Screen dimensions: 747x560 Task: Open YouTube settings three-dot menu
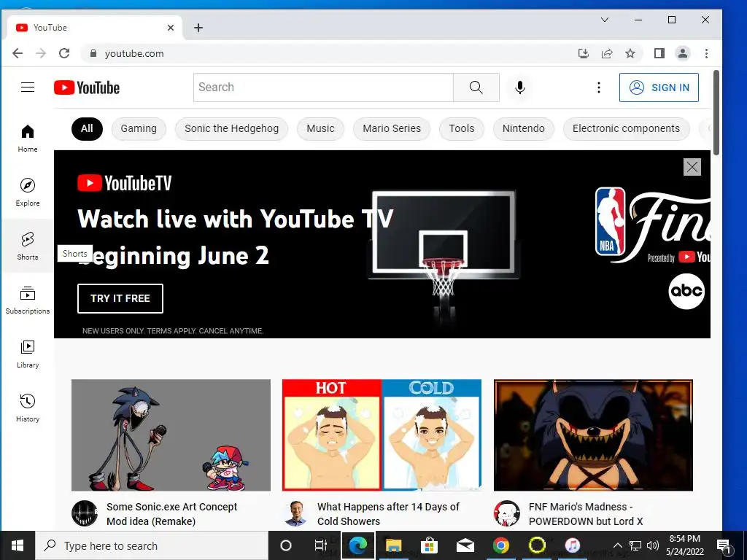[599, 87]
